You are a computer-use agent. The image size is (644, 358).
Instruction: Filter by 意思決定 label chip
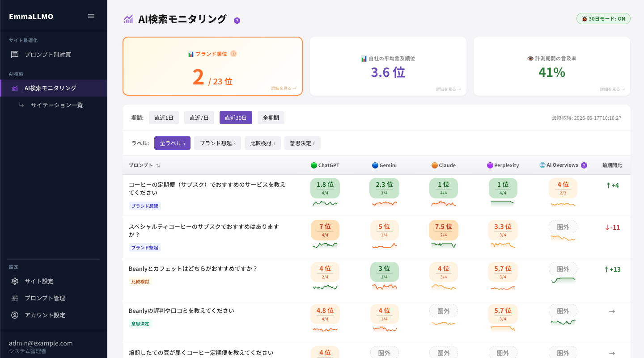pos(302,143)
